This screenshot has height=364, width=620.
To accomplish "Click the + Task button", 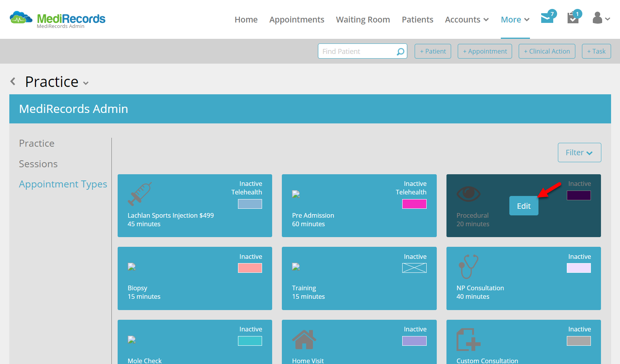I will [x=596, y=51].
